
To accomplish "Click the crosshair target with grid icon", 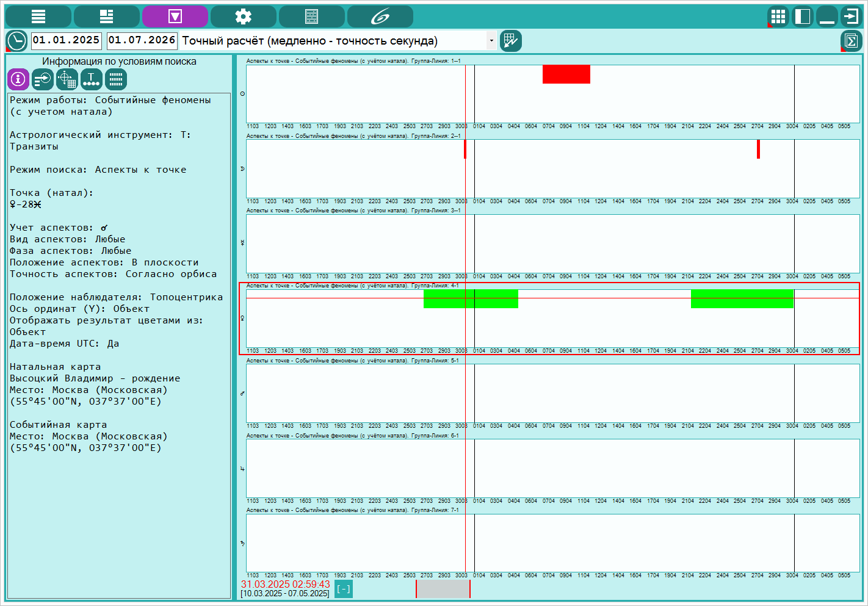I will click(67, 79).
